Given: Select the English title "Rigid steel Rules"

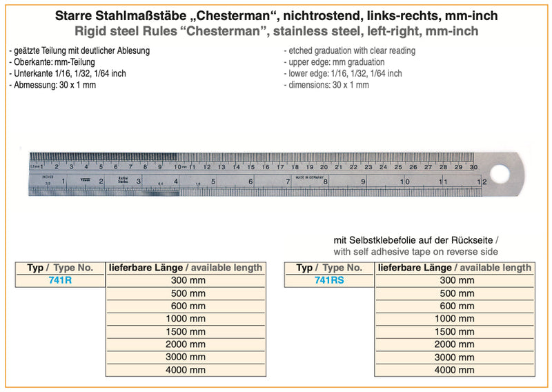Looking at the screenshot, I should point(276,32).
